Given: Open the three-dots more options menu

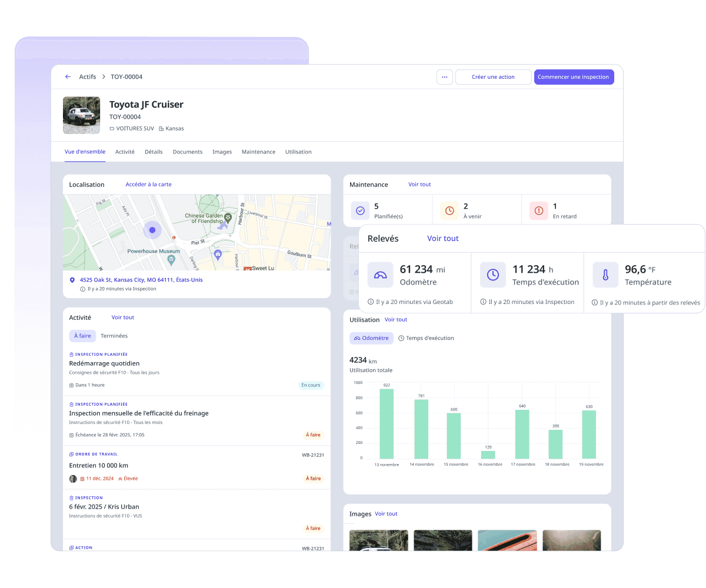Looking at the screenshot, I should [x=444, y=77].
